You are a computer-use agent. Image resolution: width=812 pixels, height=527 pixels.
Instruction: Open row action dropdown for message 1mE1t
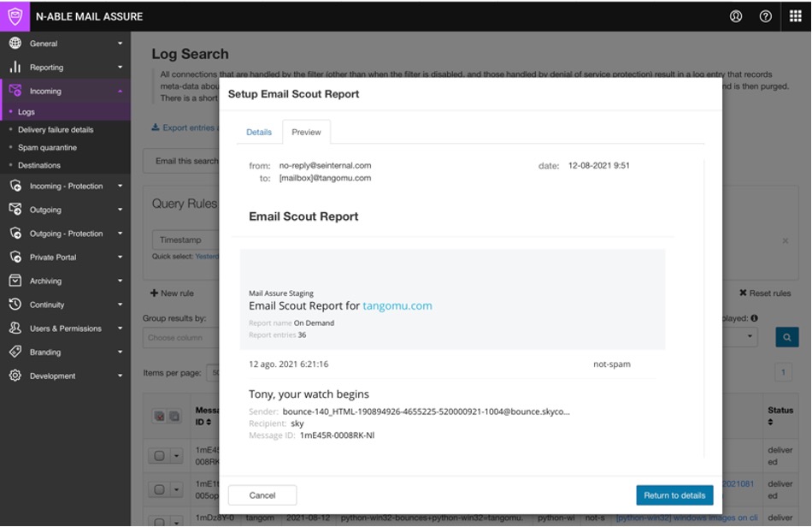coord(176,489)
